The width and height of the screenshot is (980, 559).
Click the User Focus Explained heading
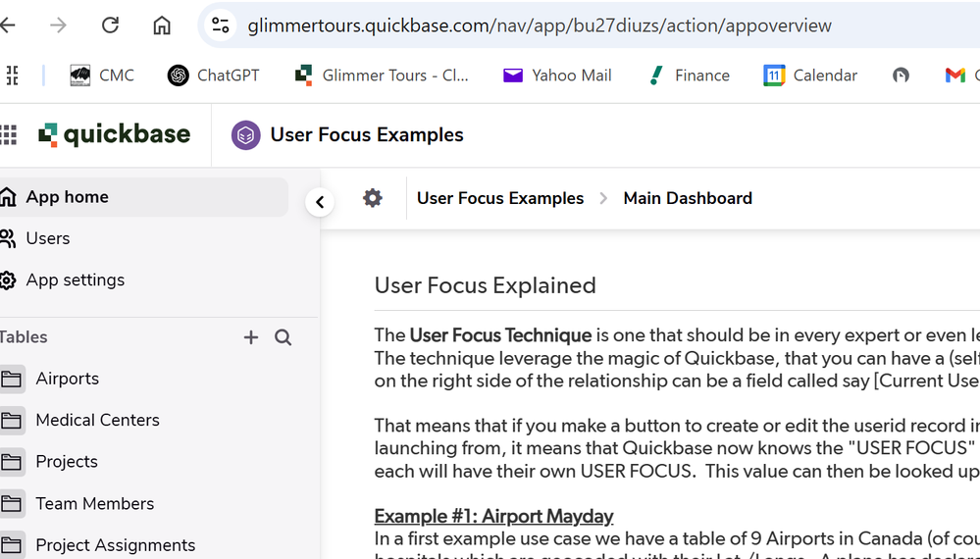(x=485, y=285)
